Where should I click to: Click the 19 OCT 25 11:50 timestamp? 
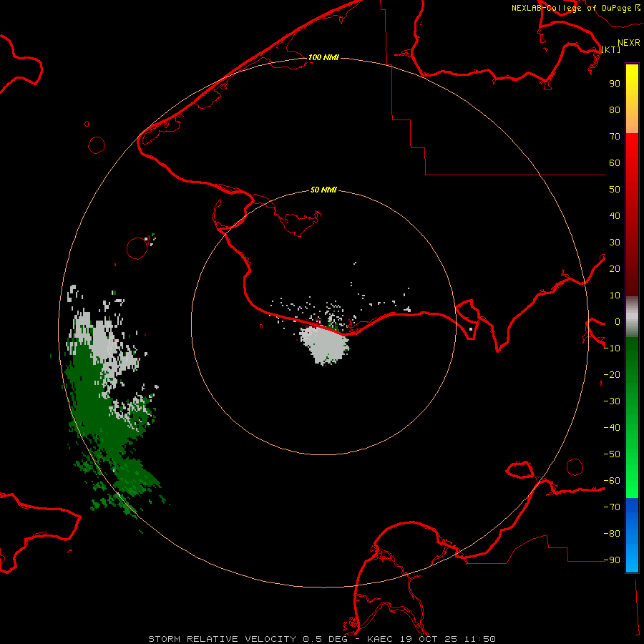pyautogui.click(x=448, y=639)
